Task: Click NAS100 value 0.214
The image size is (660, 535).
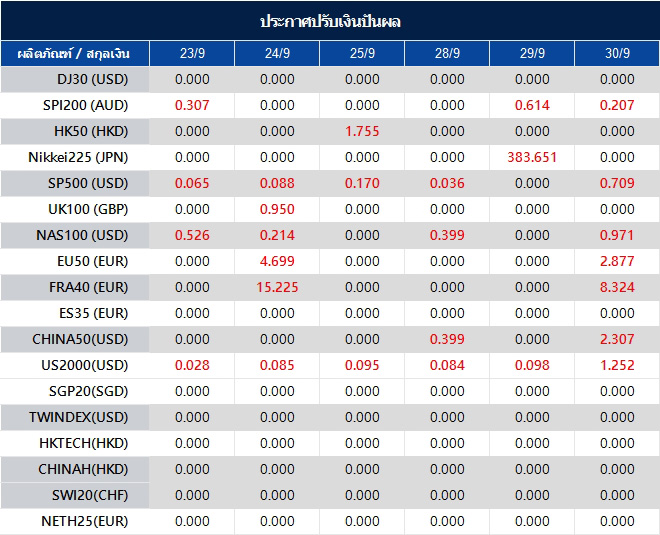Action: coord(277,235)
